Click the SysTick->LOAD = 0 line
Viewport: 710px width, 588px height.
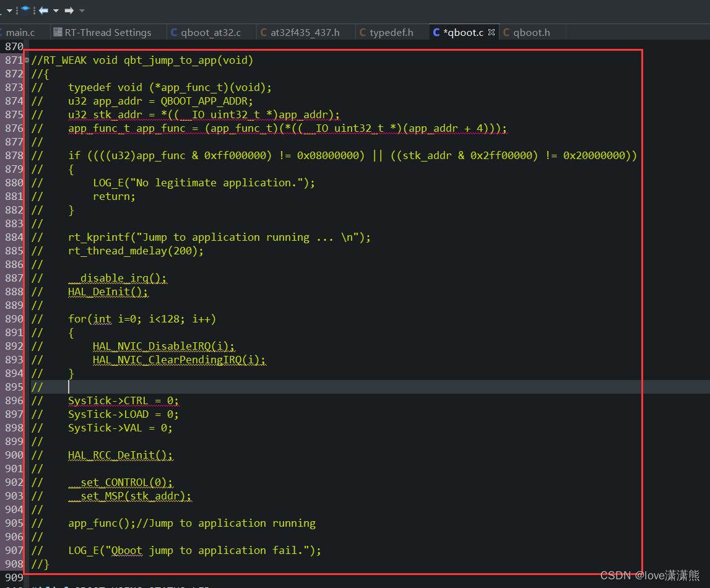[124, 414]
